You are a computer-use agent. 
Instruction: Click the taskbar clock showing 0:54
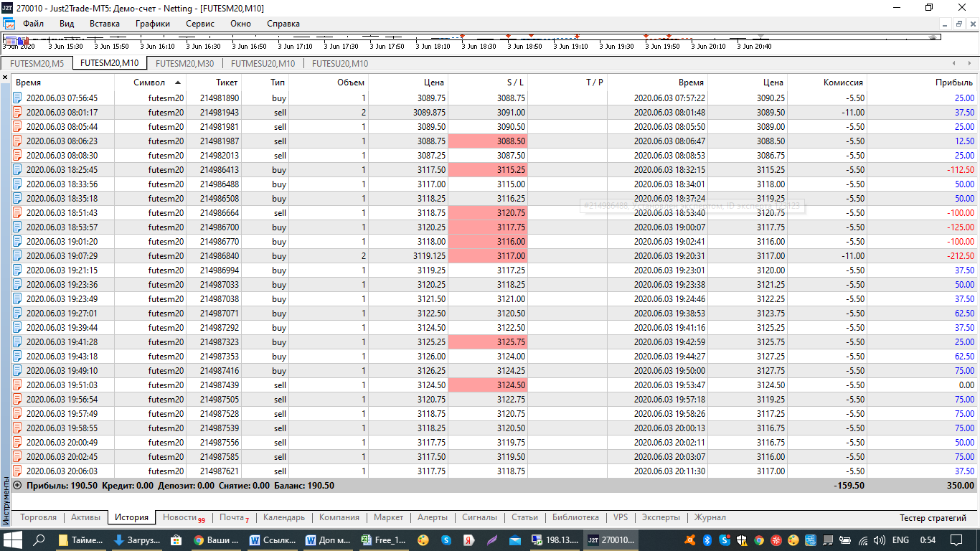click(x=928, y=540)
